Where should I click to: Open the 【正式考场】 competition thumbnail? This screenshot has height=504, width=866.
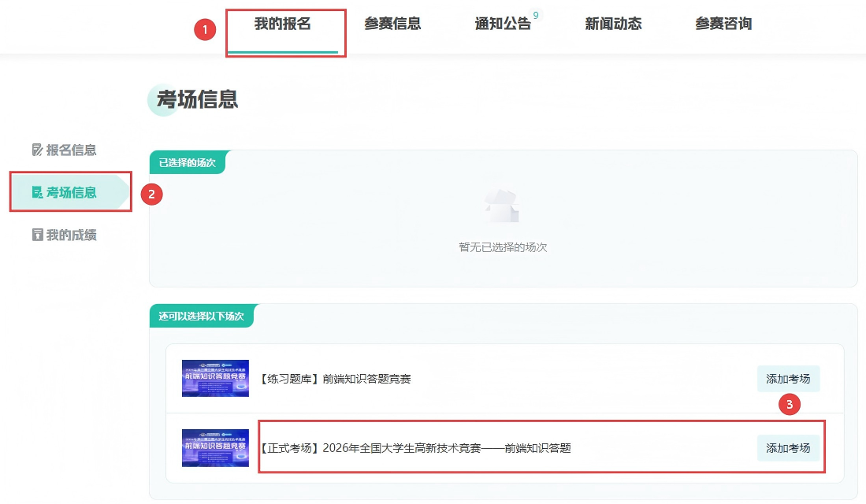tap(215, 447)
